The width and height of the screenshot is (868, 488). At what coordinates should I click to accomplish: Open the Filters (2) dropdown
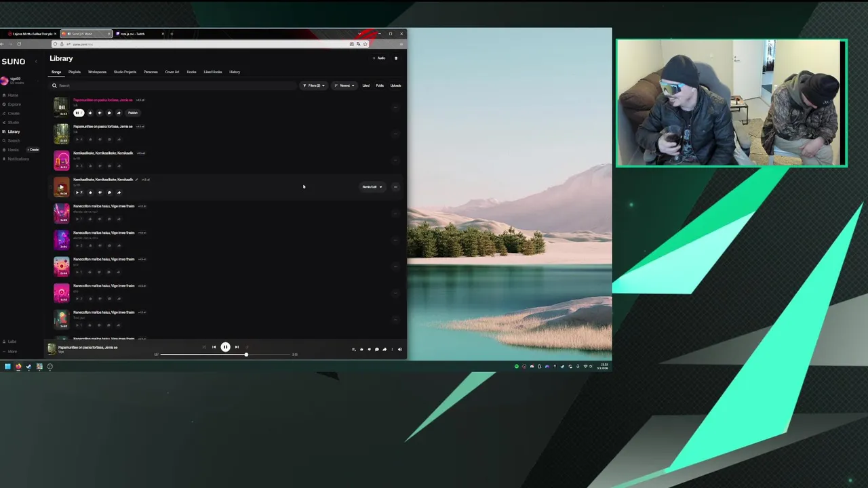click(313, 85)
